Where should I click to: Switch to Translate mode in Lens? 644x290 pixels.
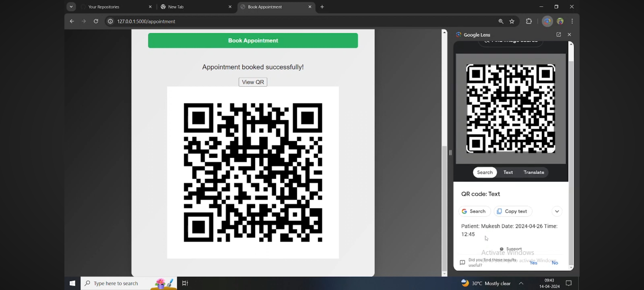534,172
